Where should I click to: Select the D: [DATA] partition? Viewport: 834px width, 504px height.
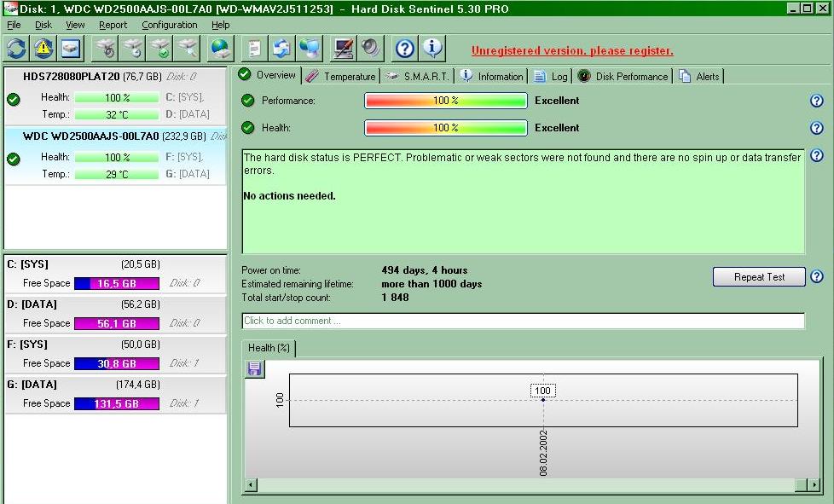point(115,314)
